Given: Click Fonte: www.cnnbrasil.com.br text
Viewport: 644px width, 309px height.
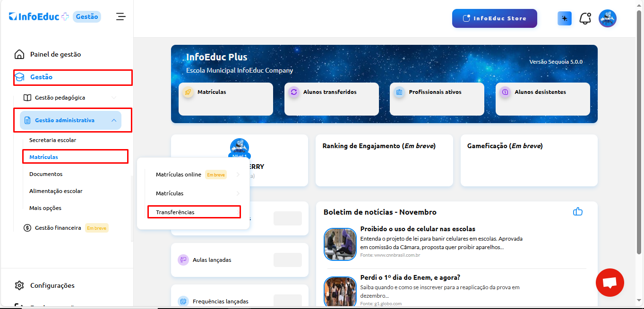Looking at the screenshot, I should [x=390, y=255].
